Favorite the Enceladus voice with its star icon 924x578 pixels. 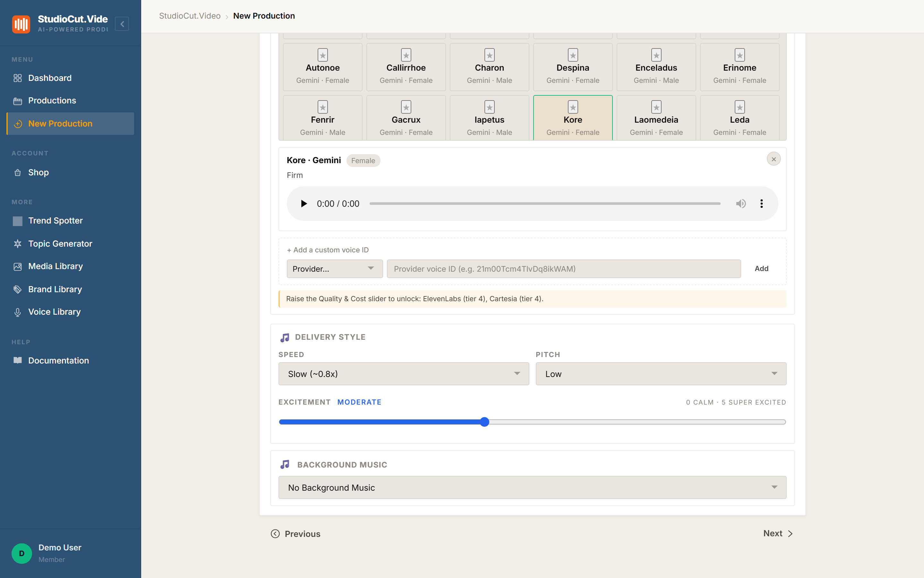(656, 55)
